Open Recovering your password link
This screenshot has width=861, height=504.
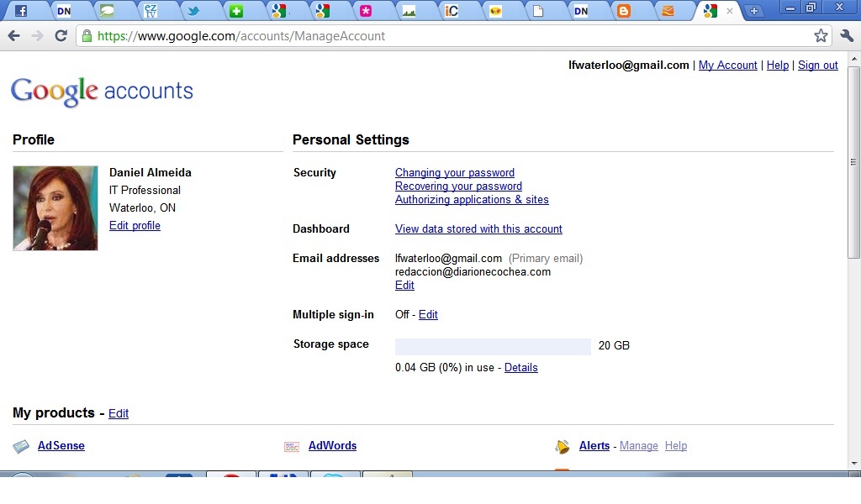click(458, 186)
